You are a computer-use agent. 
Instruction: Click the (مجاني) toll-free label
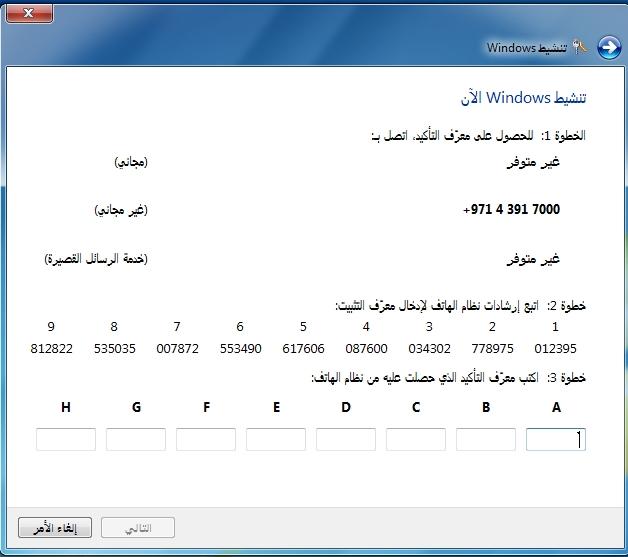[x=131, y=162]
